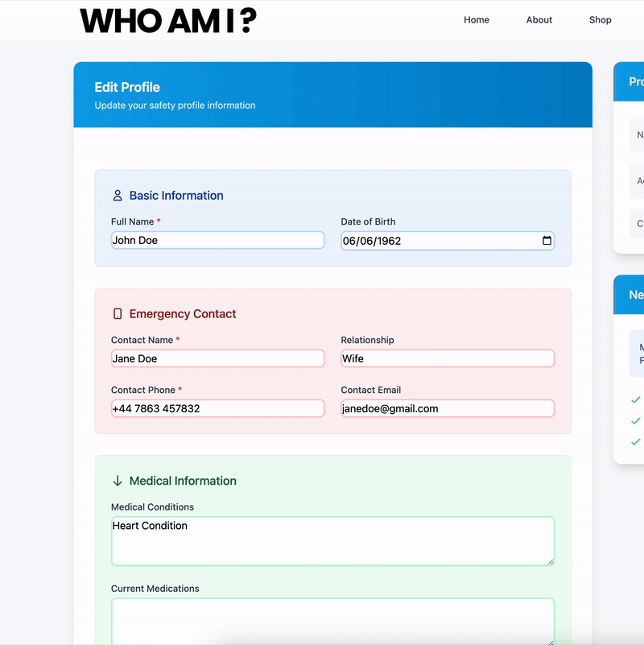Click the Full Name field containing John Doe
This screenshot has height=645, width=644.
(217, 240)
